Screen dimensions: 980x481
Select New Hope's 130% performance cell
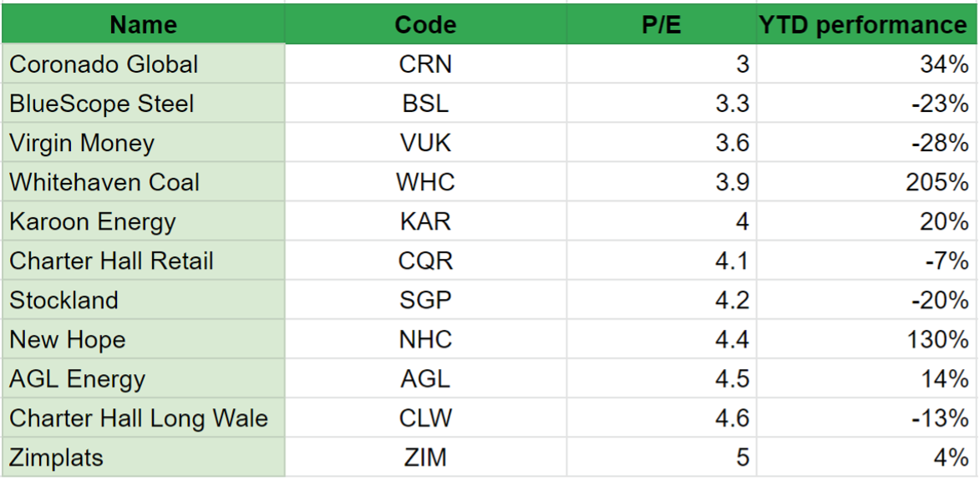click(867, 339)
